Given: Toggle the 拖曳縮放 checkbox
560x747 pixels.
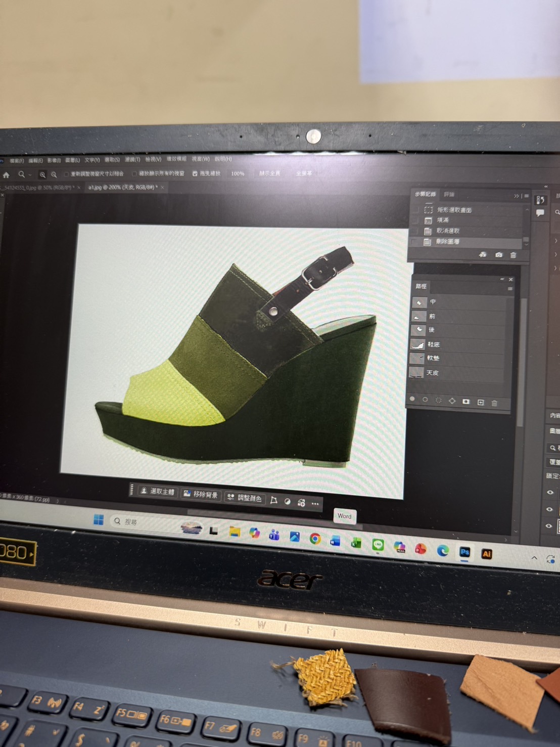Looking at the screenshot, I should click(x=195, y=173).
